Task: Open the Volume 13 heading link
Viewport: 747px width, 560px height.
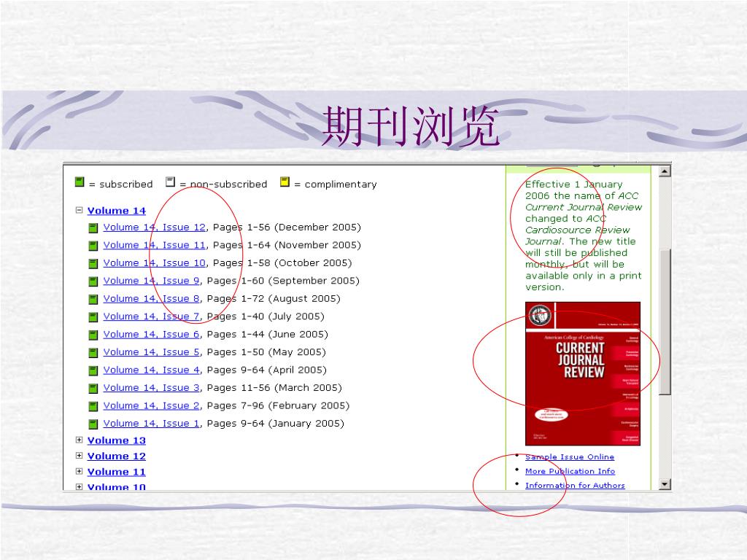Action: click(x=116, y=440)
